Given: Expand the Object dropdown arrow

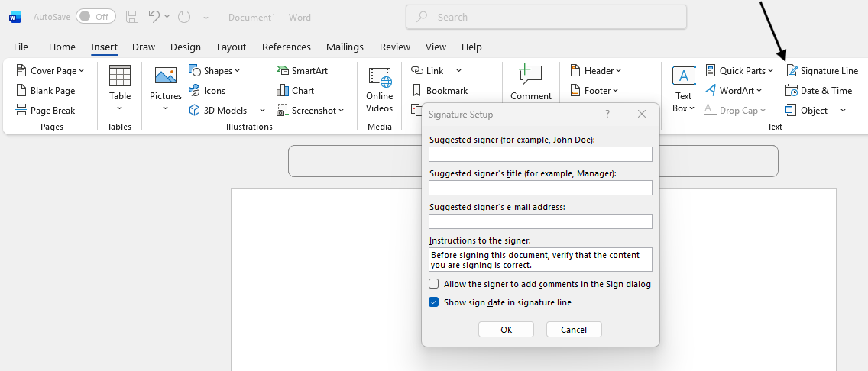Looking at the screenshot, I should point(843,111).
